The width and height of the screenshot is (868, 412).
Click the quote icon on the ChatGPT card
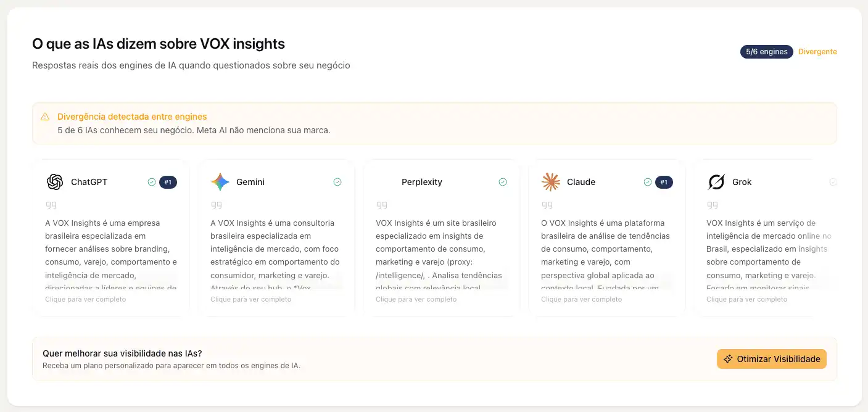pos(51,204)
